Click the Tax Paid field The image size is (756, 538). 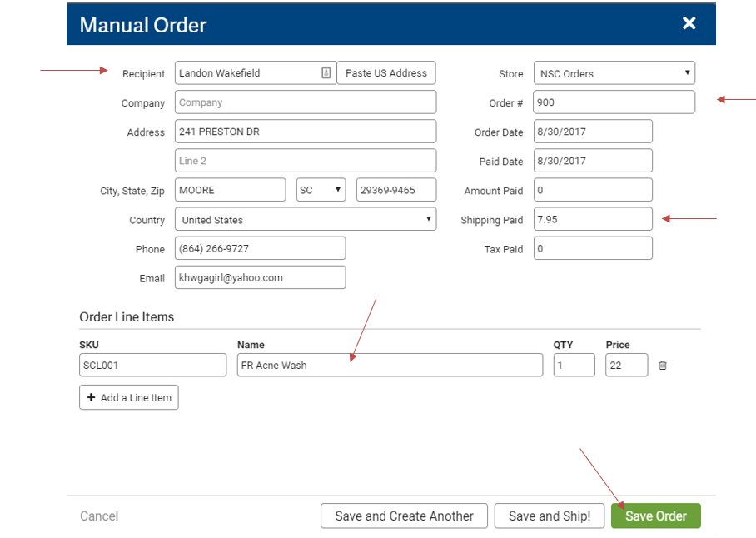coord(593,248)
